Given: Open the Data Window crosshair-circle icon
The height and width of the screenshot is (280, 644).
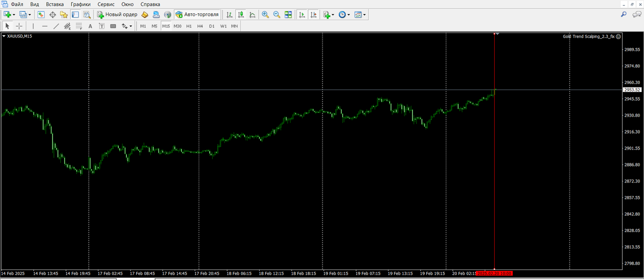Looking at the screenshot, I should pyautogui.click(x=52, y=14).
